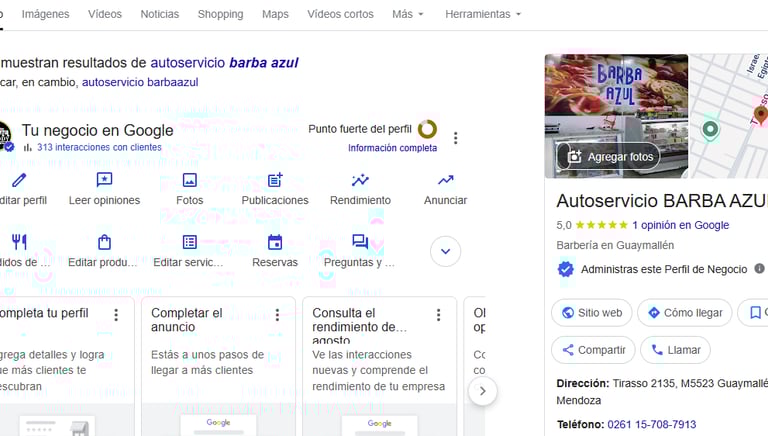This screenshot has height=436, width=768.
Task: Open Editar servicios list icon
Action: [x=190, y=242]
